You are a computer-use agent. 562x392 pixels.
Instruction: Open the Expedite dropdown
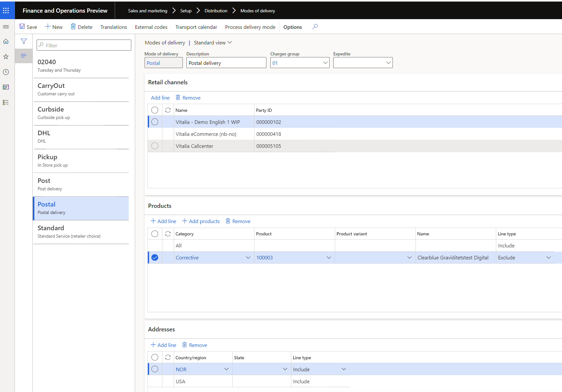pyautogui.click(x=388, y=63)
